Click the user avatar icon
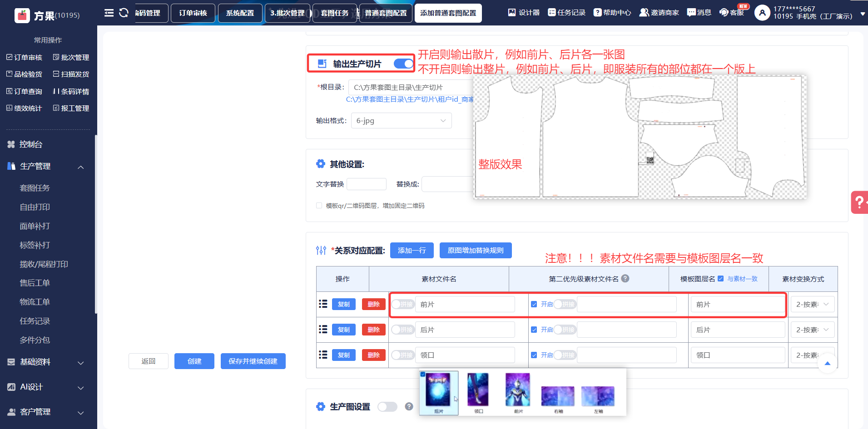The width and height of the screenshot is (868, 429). tap(762, 13)
